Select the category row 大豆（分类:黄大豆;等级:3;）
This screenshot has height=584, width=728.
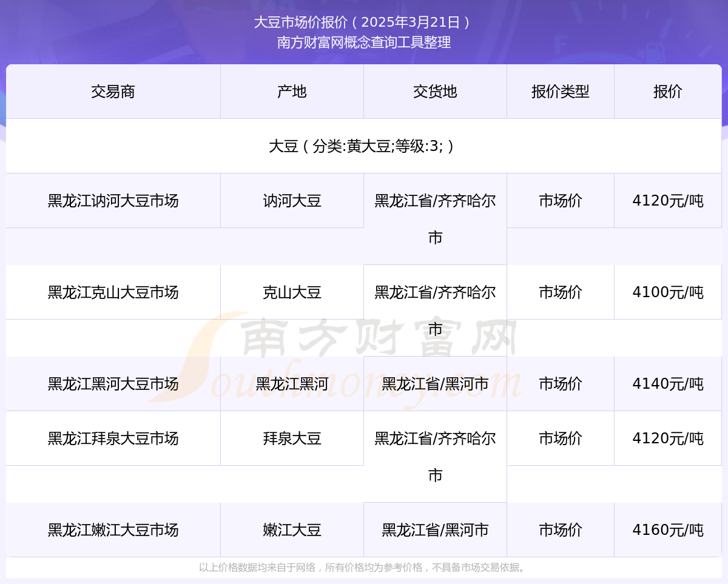(x=364, y=146)
